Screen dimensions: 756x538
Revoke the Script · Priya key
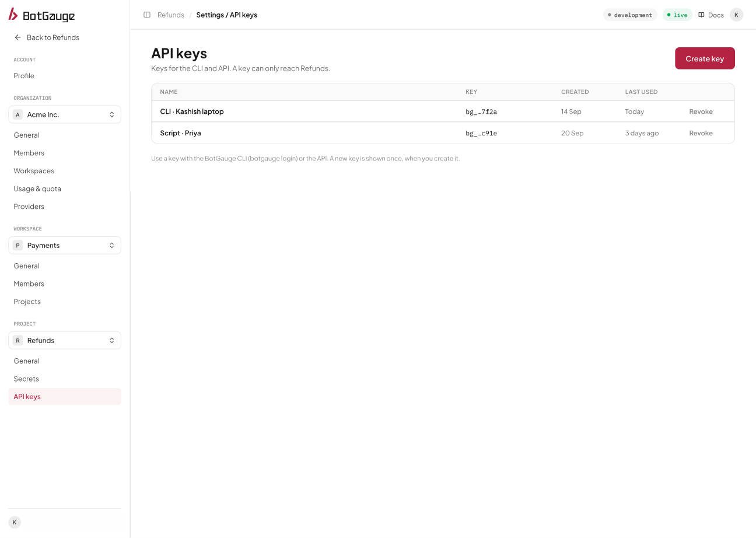(x=701, y=133)
